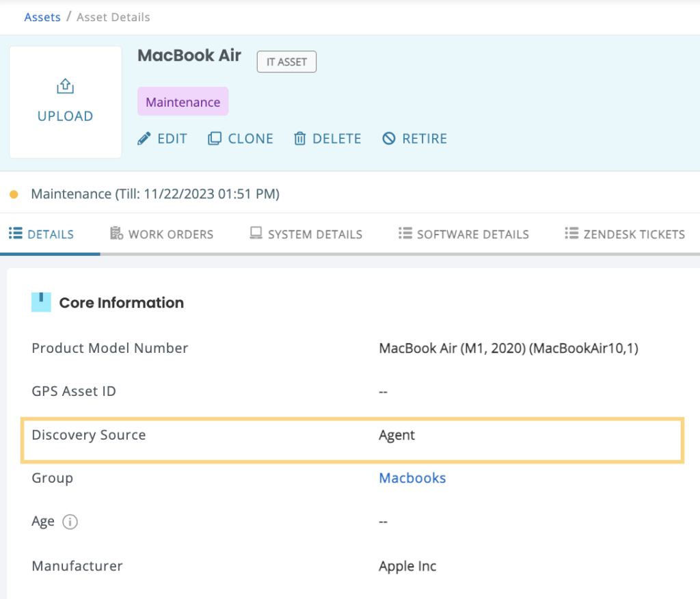
Task: Click the Product Model Number label
Action: [110, 348]
